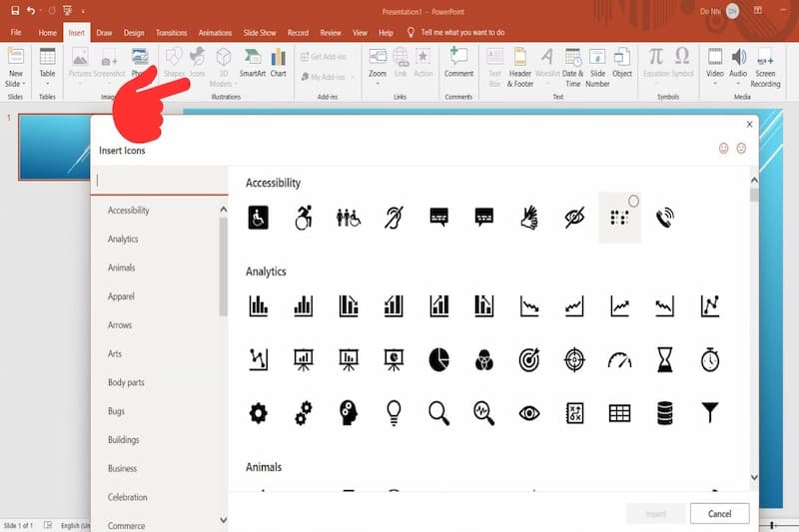Open the File tab
The image size is (799, 532).
point(16,33)
